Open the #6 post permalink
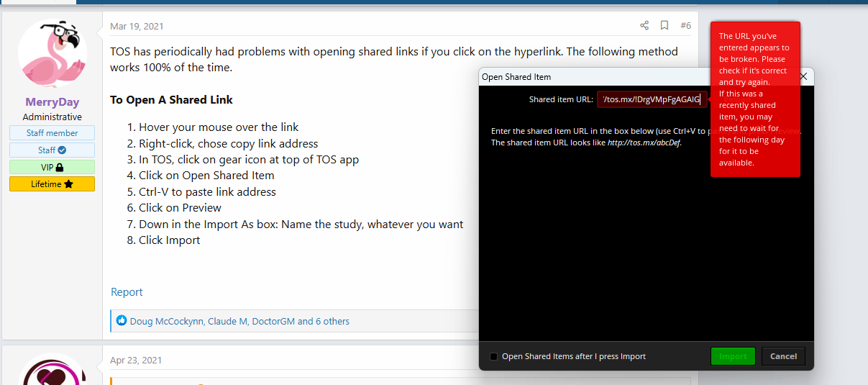Image resolution: width=868 pixels, height=385 pixels. tap(685, 26)
